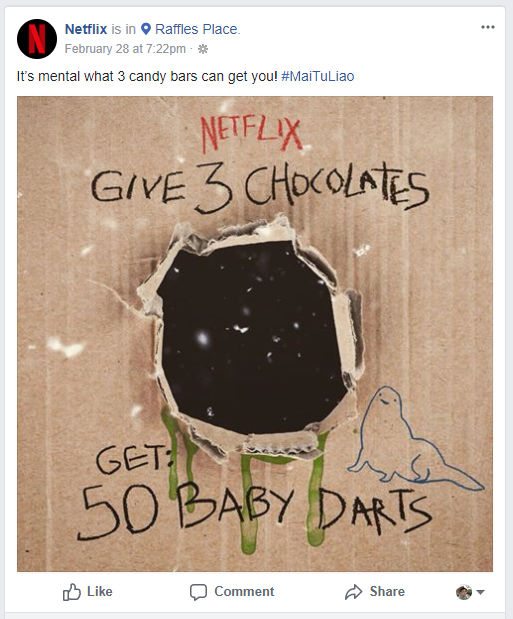Click the small profile avatar selector
The width and height of the screenshot is (513, 619).
click(464, 592)
